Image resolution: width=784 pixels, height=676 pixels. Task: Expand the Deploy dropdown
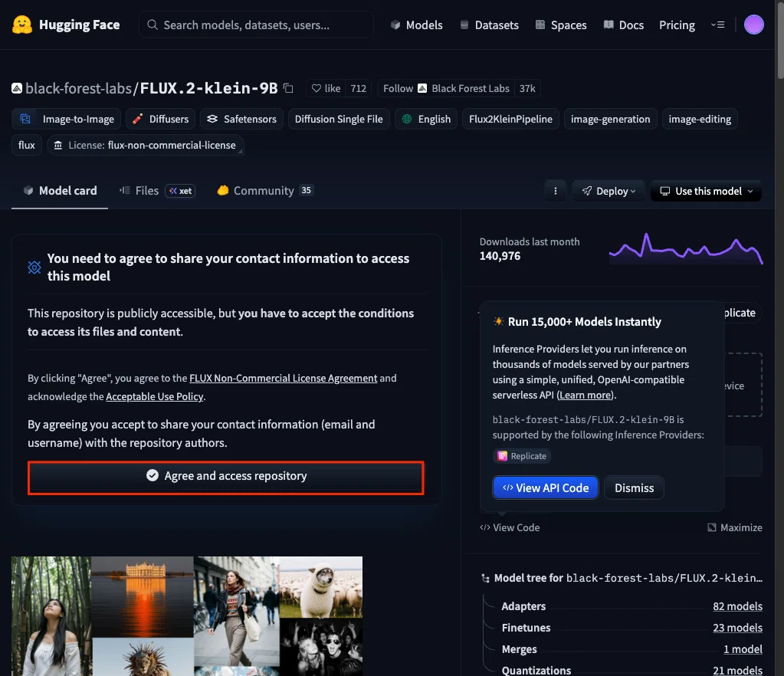tap(609, 191)
